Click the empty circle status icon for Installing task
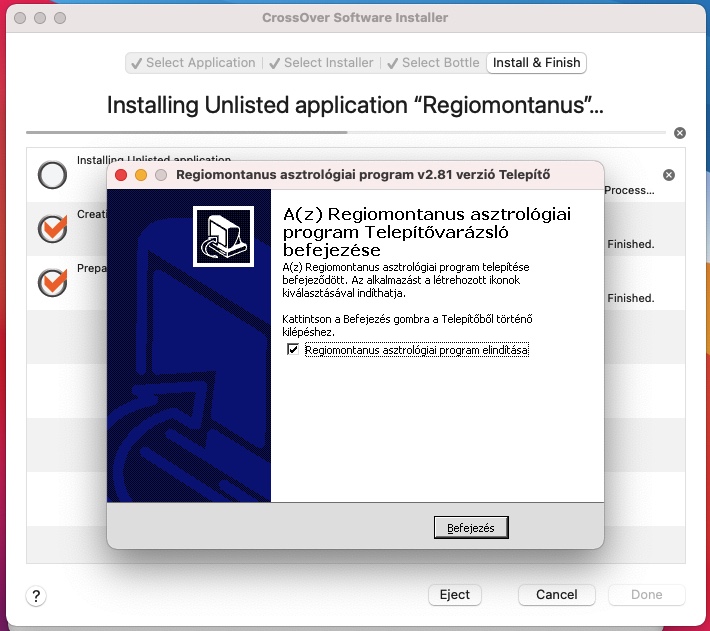The width and height of the screenshot is (710, 631). [53, 175]
